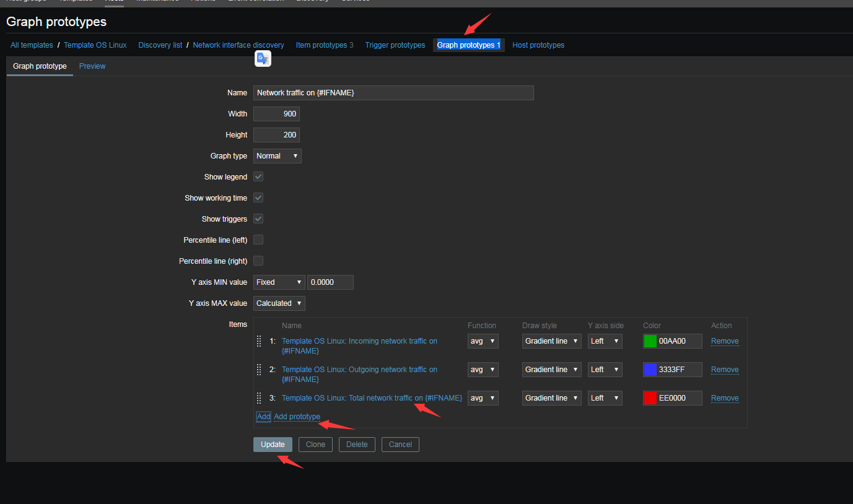Screen dimensions: 853x504
Task: Navigate to Trigger prototypes
Action: (395, 45)
